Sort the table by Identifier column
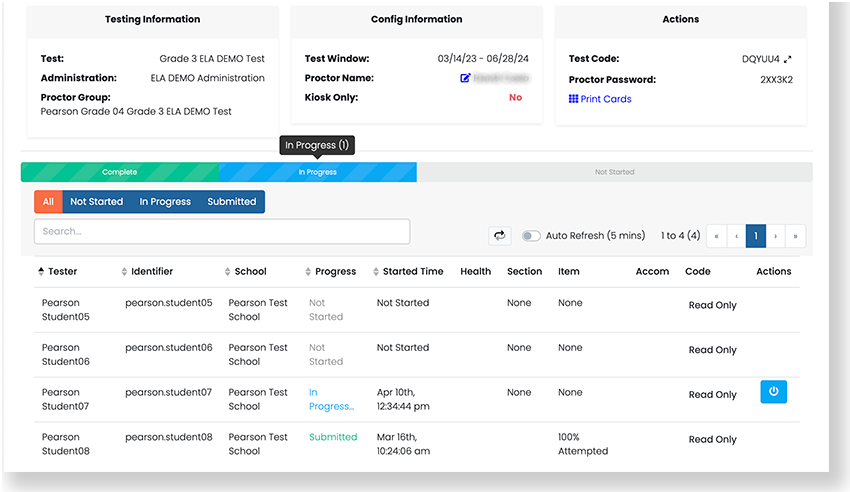 click(124, 271)
